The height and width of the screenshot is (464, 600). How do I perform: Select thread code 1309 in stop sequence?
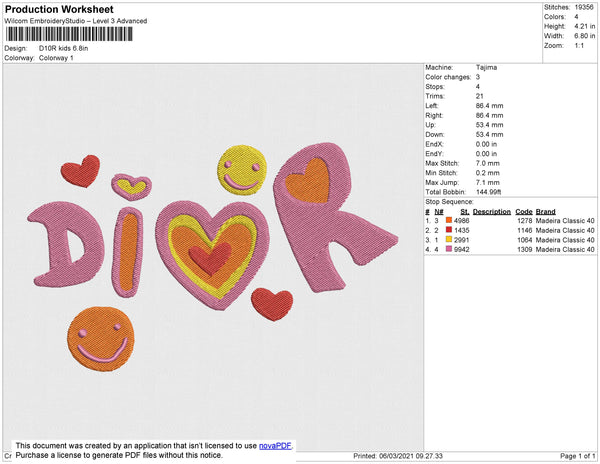pos(525,249)
